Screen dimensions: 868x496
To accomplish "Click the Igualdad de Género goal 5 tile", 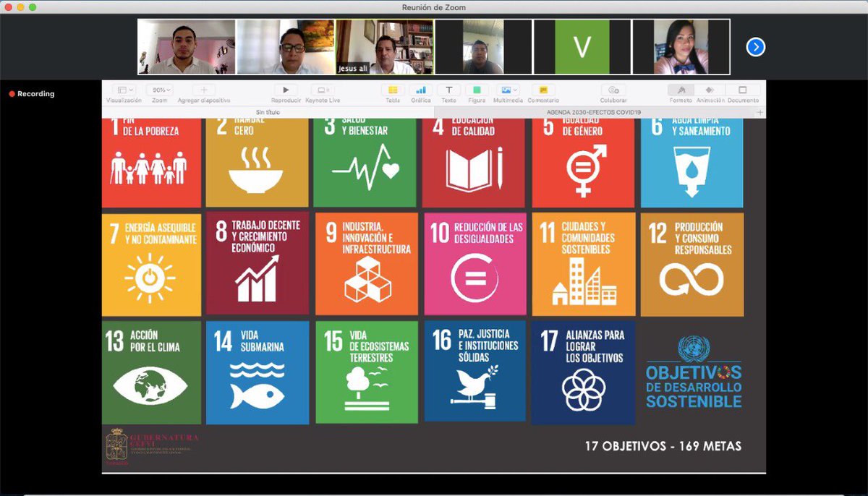I will 583,163.
